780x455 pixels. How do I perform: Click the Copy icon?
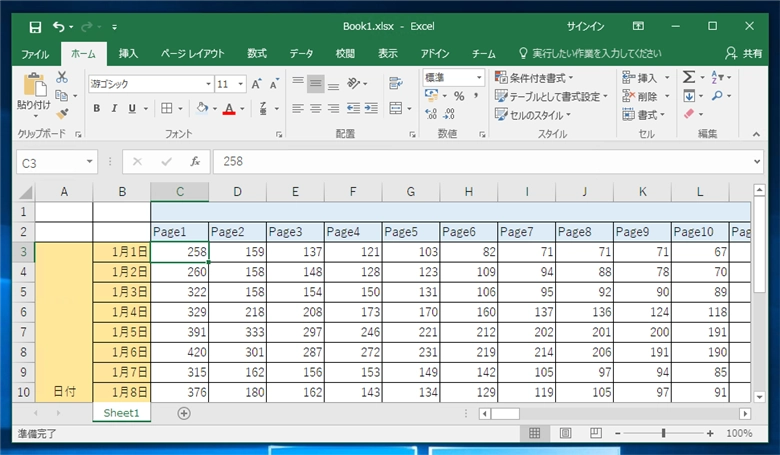(62, 95)
